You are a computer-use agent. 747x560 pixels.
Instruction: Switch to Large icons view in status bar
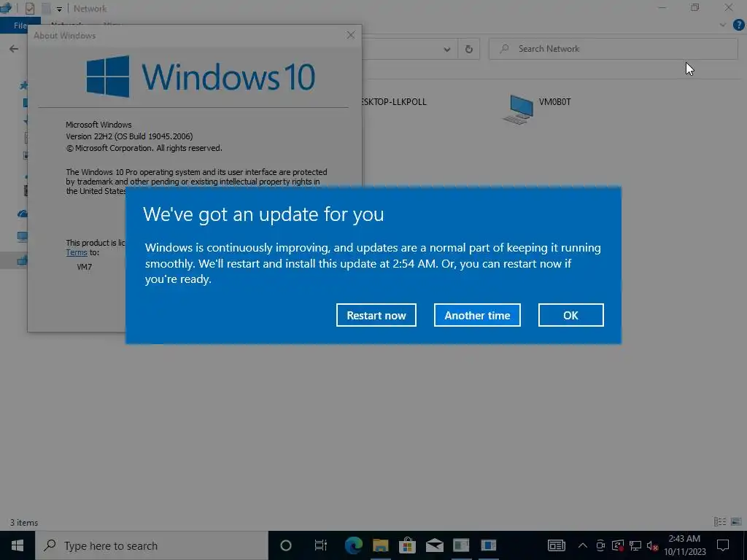(736, 522)
